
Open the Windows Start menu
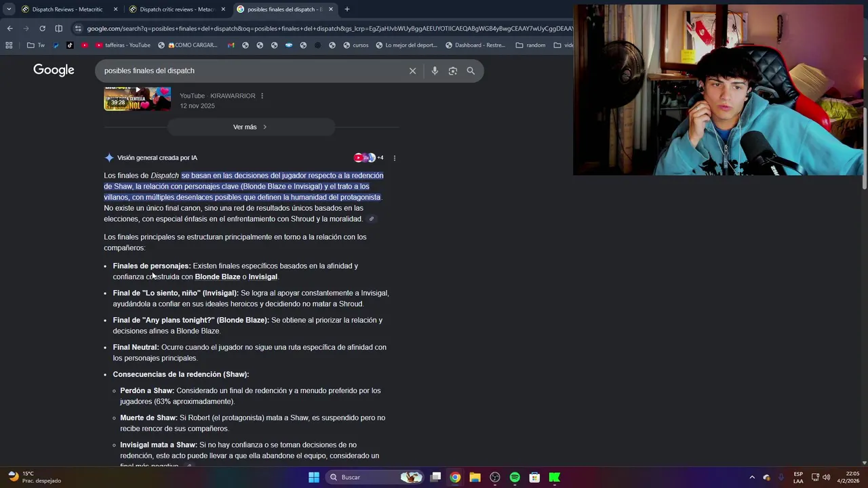pos(314,477)
